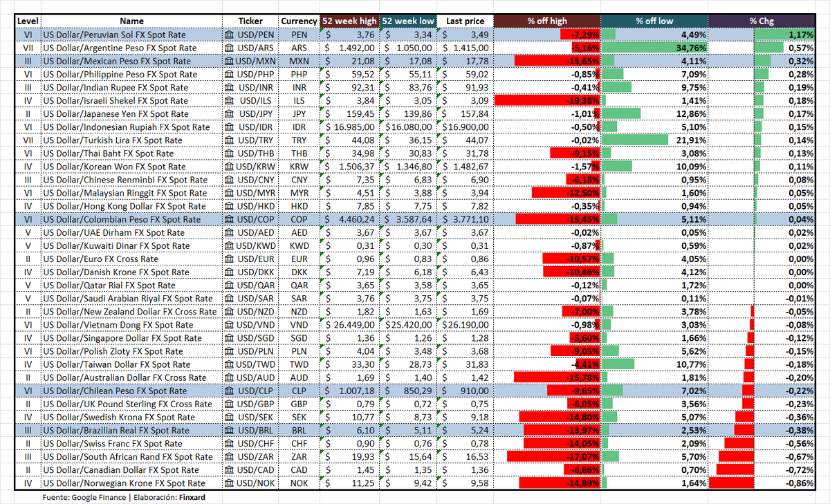830x504 pixels.
Task: Click the bank icon beside USD/EUR ticker
Action: click(230, 258)
